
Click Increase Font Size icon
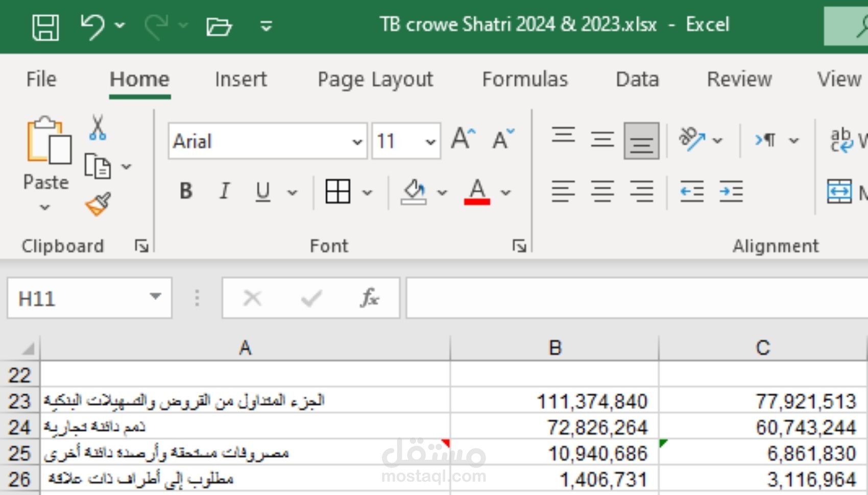coord(463,138)
